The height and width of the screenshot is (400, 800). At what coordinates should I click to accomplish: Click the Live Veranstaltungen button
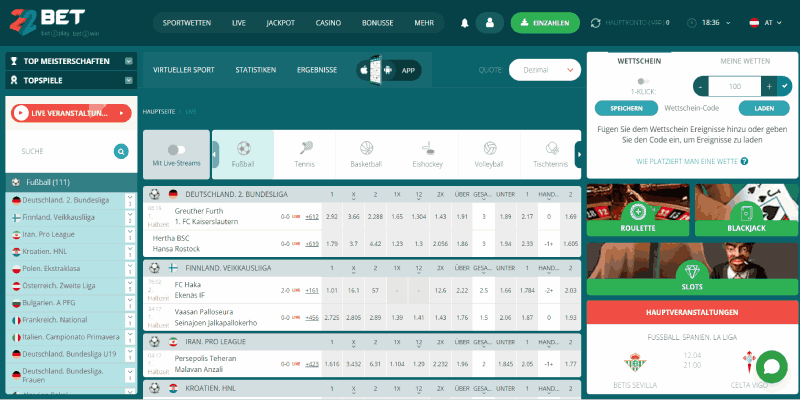pos(71,113)
